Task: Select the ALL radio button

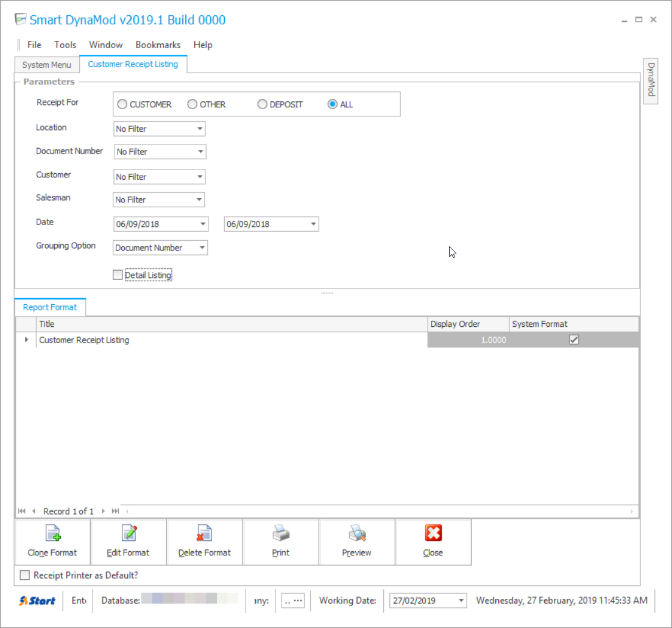Action: pos(333,104)
